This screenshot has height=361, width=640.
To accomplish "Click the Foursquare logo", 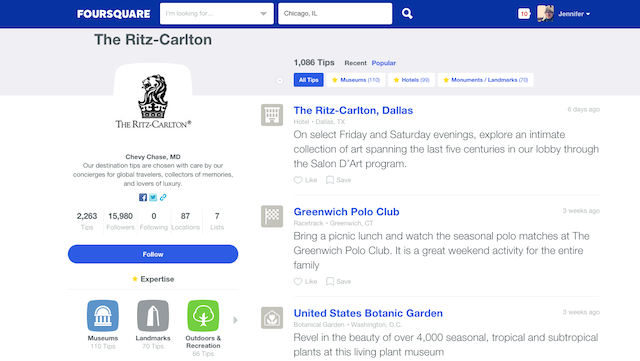I will click(x=113, y=14).
